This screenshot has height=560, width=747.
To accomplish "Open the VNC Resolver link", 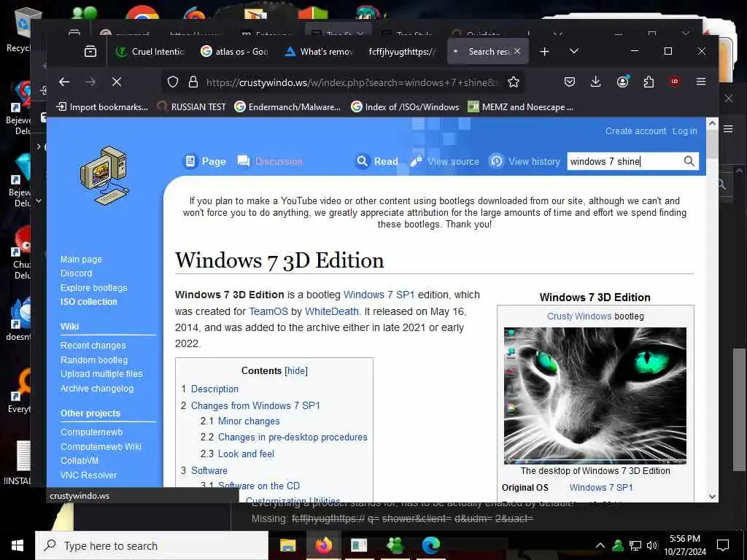I will coord(88,475).
